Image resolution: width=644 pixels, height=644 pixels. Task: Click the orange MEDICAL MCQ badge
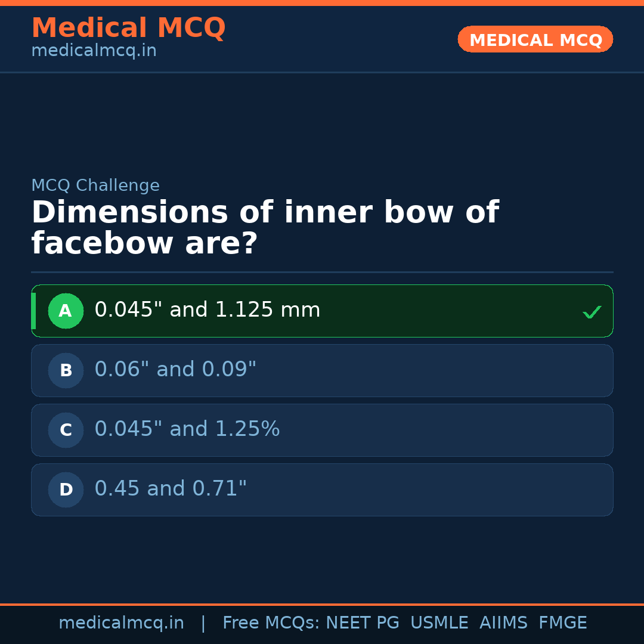(x=535, y=39)
